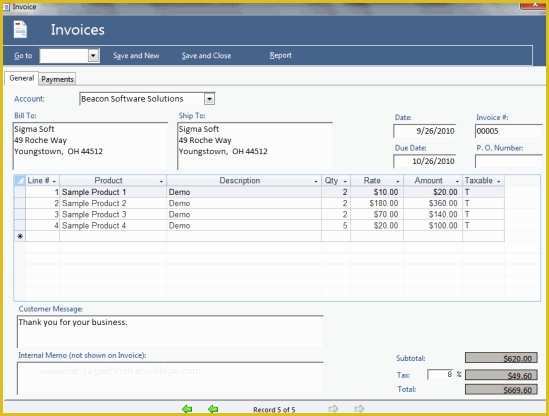Click the Bill To address box
Image resolution: width=549 pixels, height=416 pixels.
(90, 146)
